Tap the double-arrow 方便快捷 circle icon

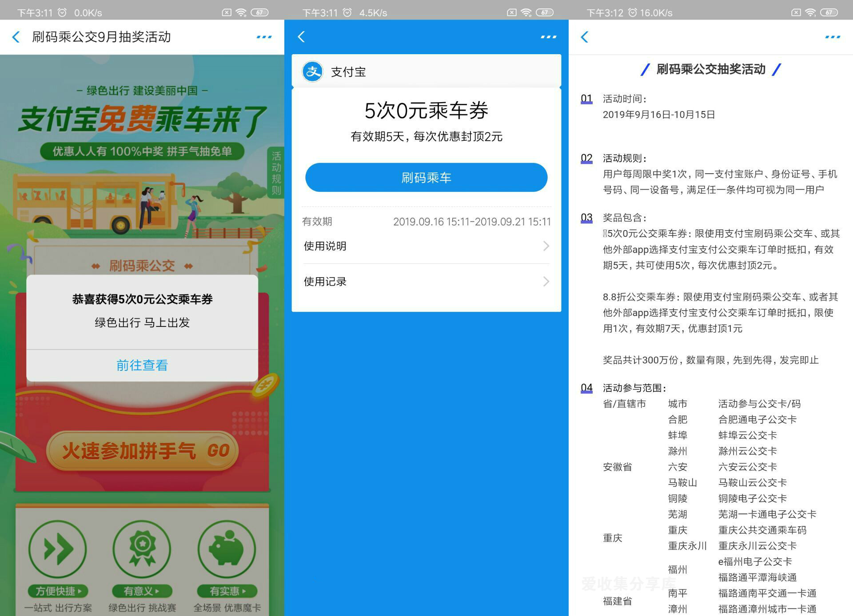click(x=58, y=549)
